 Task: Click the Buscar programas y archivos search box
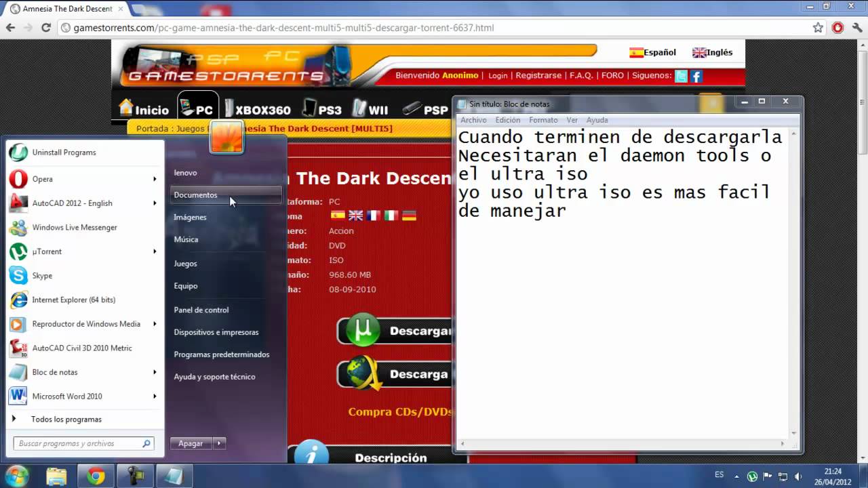click(x=84, y=444)
